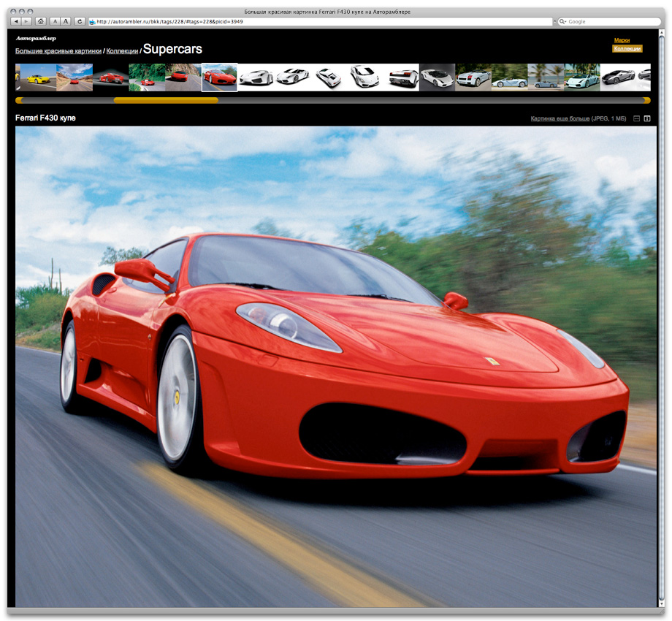
Task: Go to the browser Home page icon
Action: point(40,21)
